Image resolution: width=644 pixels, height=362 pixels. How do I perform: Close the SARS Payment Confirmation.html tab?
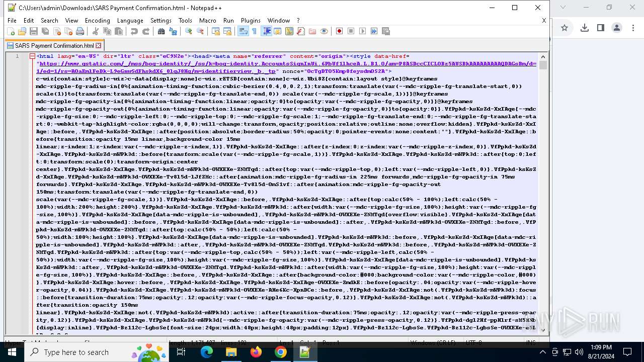[98, 46]
